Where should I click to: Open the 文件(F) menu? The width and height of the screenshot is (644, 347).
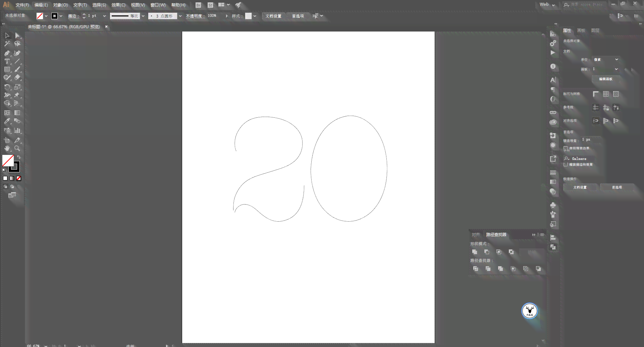point(22,5)
